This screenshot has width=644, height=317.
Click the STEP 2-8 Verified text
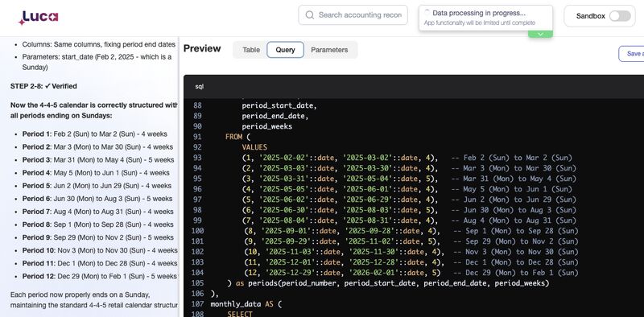(43, 86)
